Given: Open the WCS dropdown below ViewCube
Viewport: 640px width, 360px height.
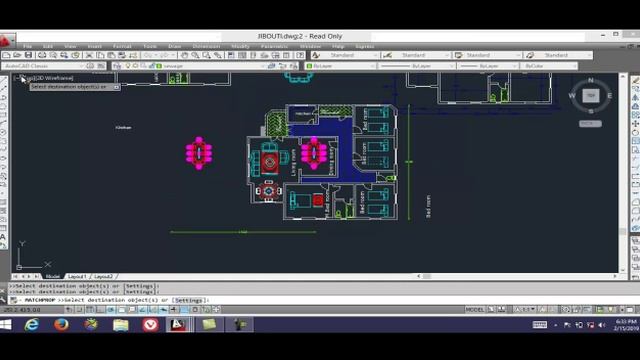Looking at the screenshot, I should point(590,124).
